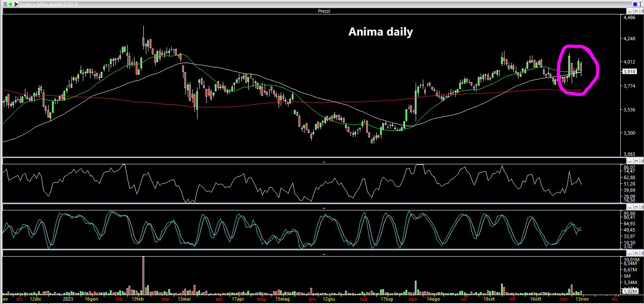Click the 1,02M current volume tag
This screenshot has width=644, height=304.
[630, 291]
